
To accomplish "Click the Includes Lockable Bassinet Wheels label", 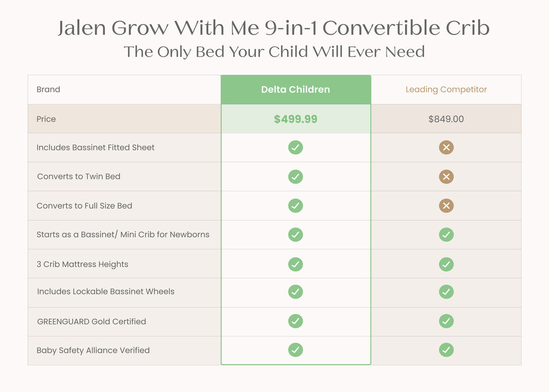I will pyautogui.click(x=105, y=292).
